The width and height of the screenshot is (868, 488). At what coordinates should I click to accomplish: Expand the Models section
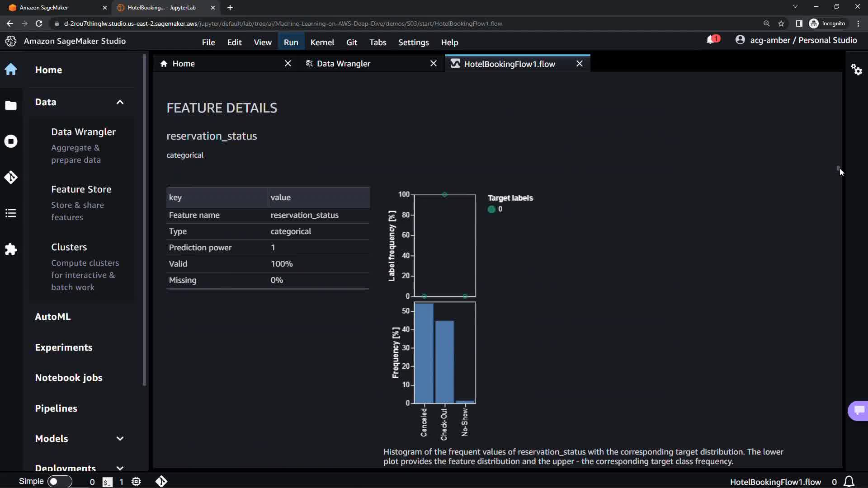[120, 439]
